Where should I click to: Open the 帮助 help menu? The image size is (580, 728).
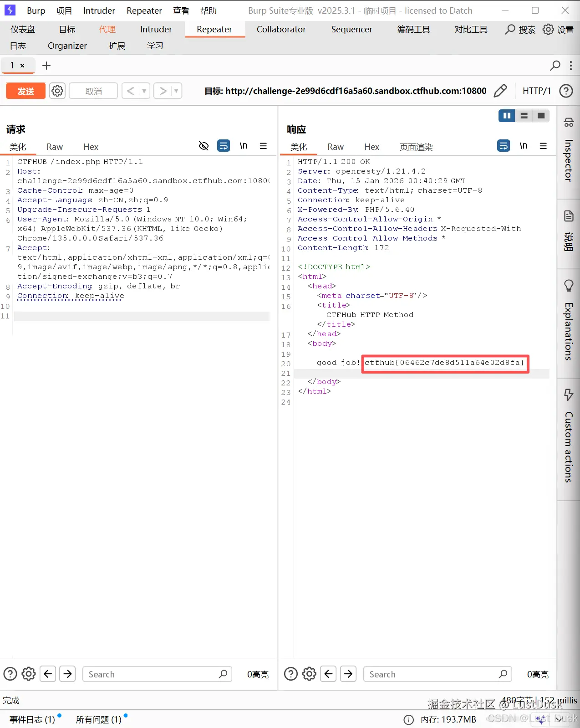coord(209,10)
